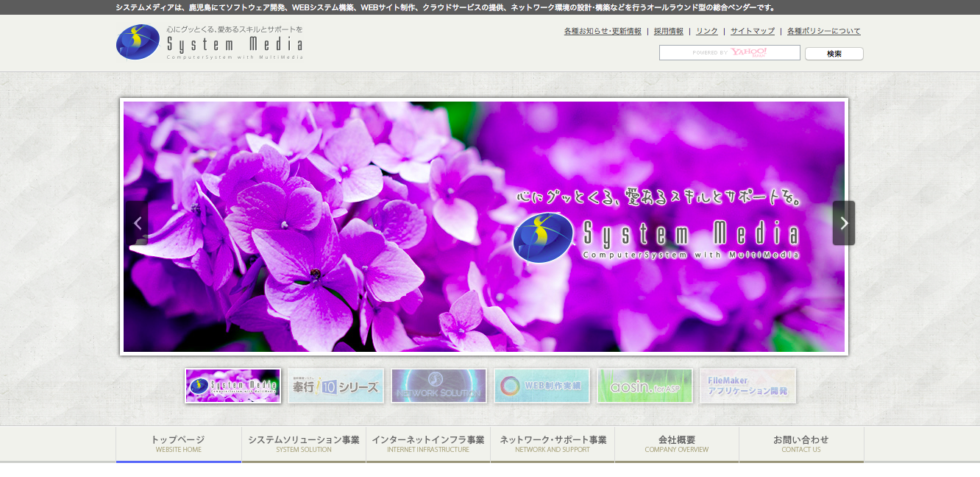980x477 pixels.
Task: Open システムソリューション事業 navigation item
Action: tap(304, 444)
